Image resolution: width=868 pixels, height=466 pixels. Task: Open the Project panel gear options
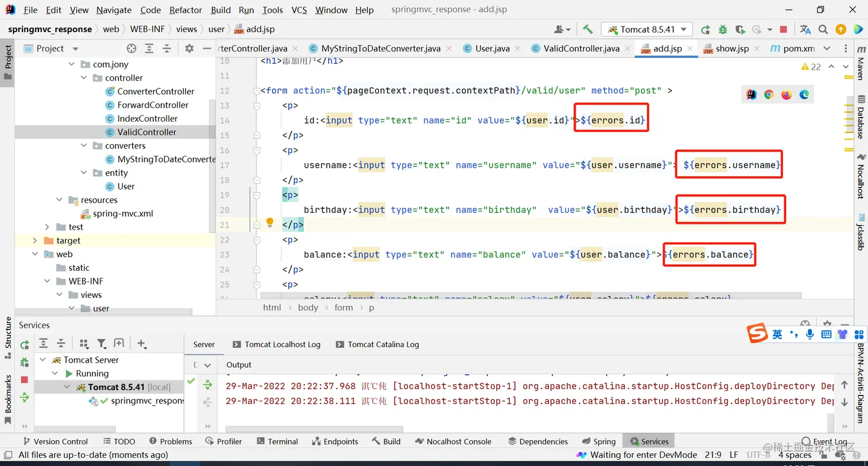pos(189,48)
